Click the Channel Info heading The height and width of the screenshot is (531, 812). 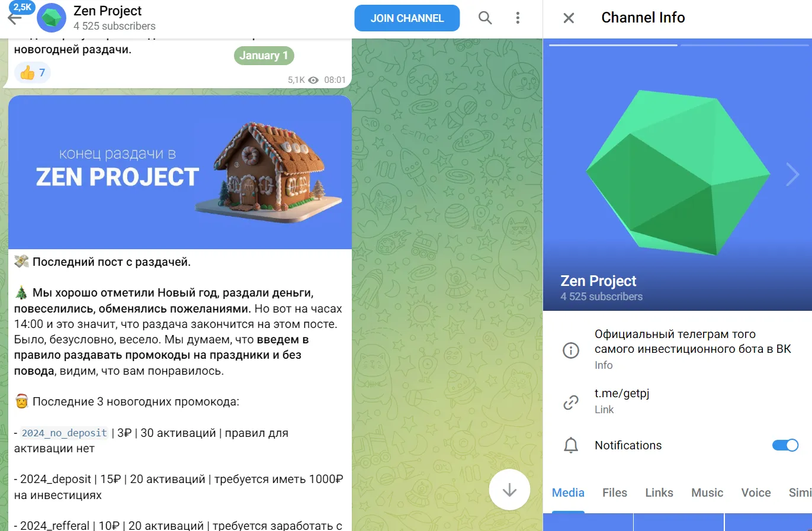(x=643, y=18)
